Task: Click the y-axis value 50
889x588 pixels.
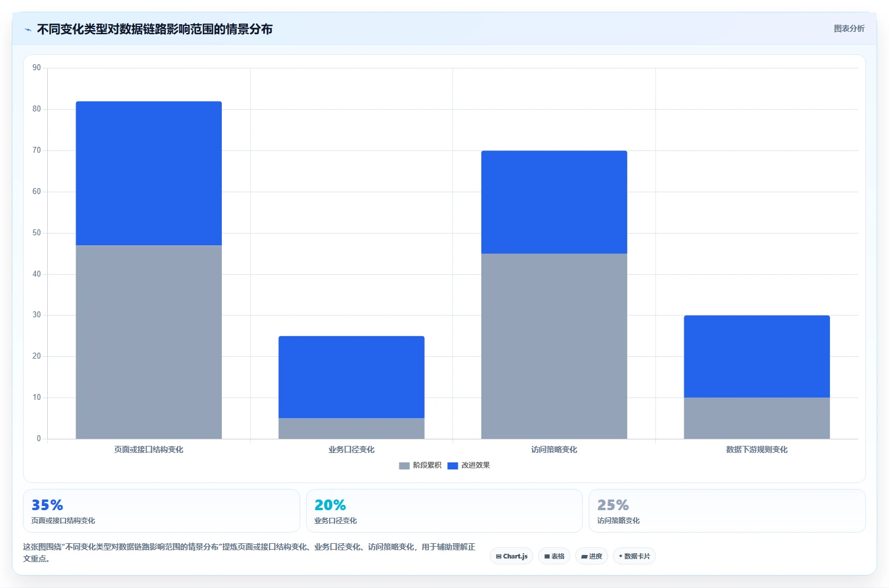Action: click(37, 233)
